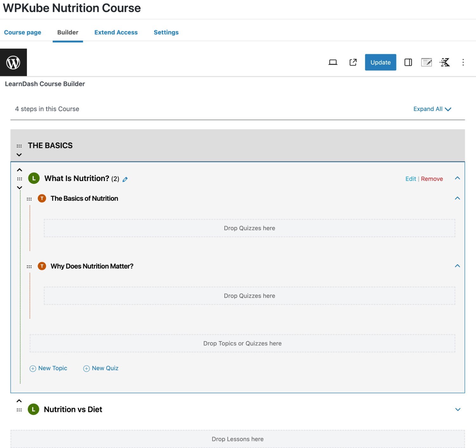This screenshot has height=448, width=476.
Task: Edit the What Is Nutrition lesson
Action: click(411, 179)
